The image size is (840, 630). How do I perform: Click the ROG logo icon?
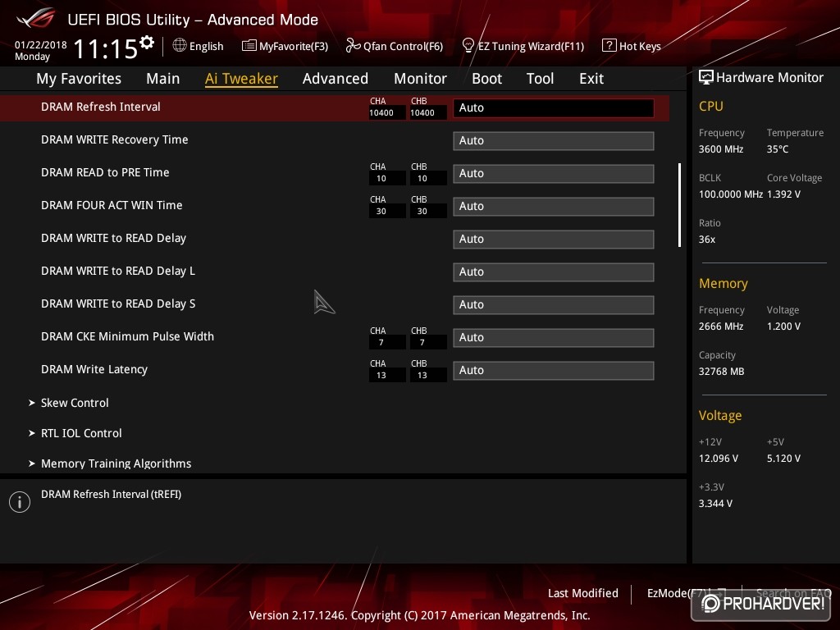tap(36, 18)
